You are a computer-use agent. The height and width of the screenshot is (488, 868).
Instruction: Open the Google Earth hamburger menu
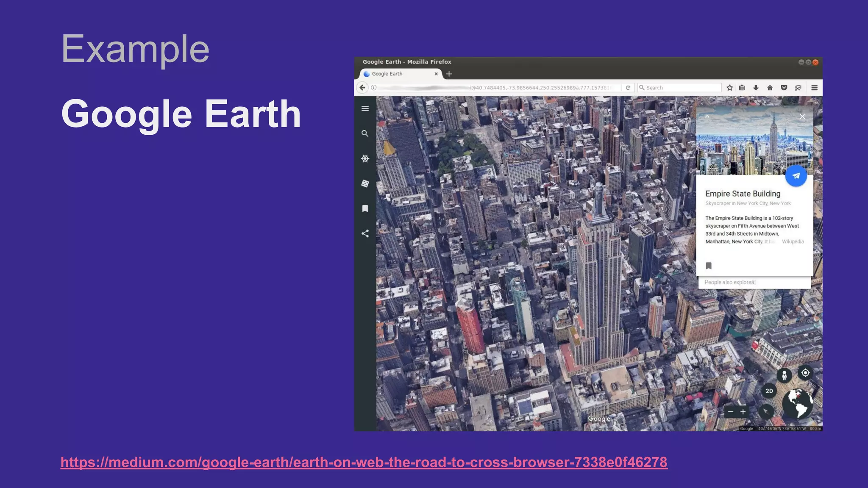point(365,109)
